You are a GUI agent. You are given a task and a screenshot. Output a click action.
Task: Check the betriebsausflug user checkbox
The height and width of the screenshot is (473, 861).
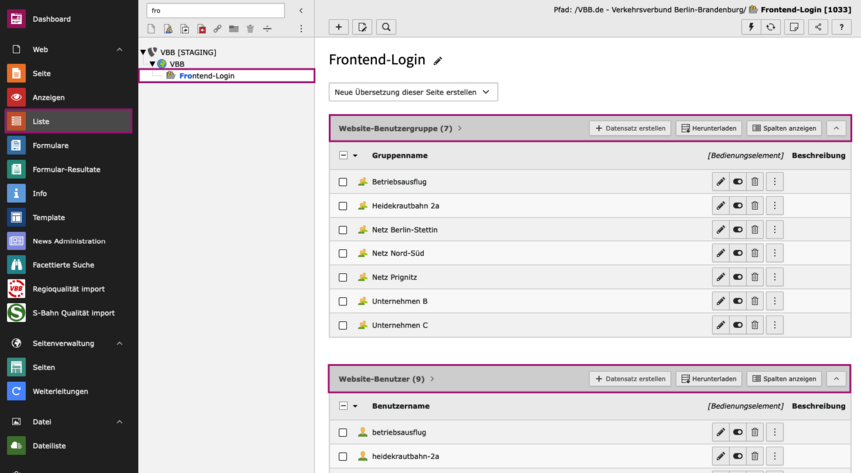[x=343, y=433]
